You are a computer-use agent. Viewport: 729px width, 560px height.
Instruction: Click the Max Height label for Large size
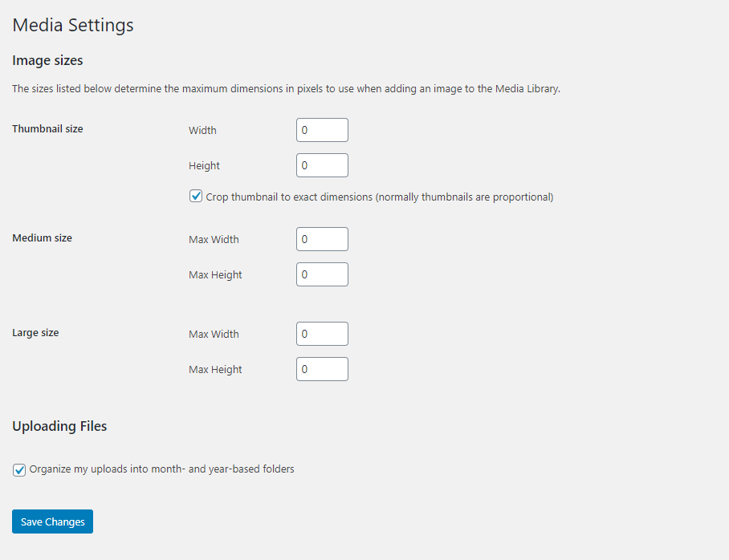tap(215, 370)
